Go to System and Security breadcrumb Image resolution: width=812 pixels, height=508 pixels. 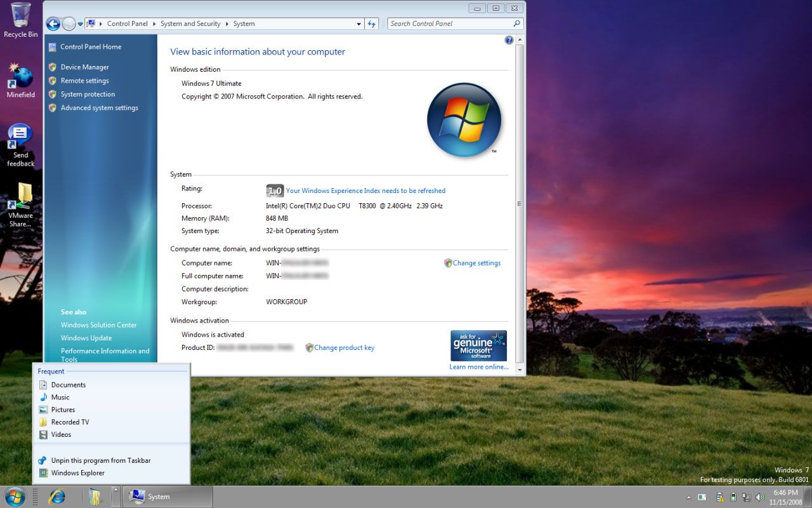point(190,23)
